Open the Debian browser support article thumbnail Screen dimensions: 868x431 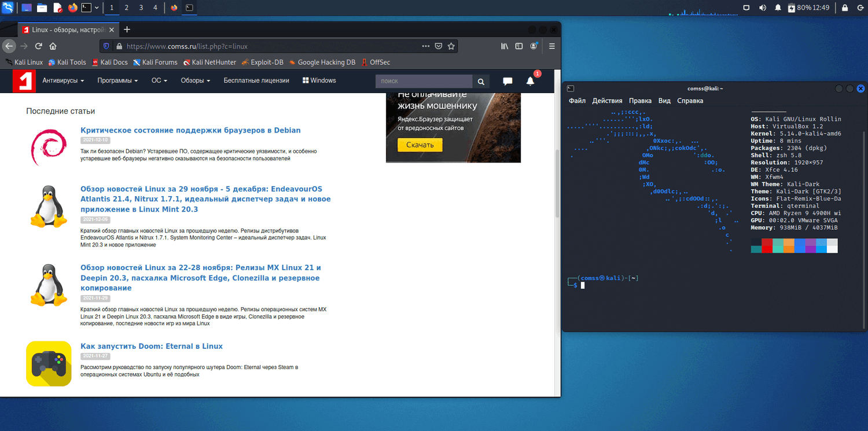(49, 148)
